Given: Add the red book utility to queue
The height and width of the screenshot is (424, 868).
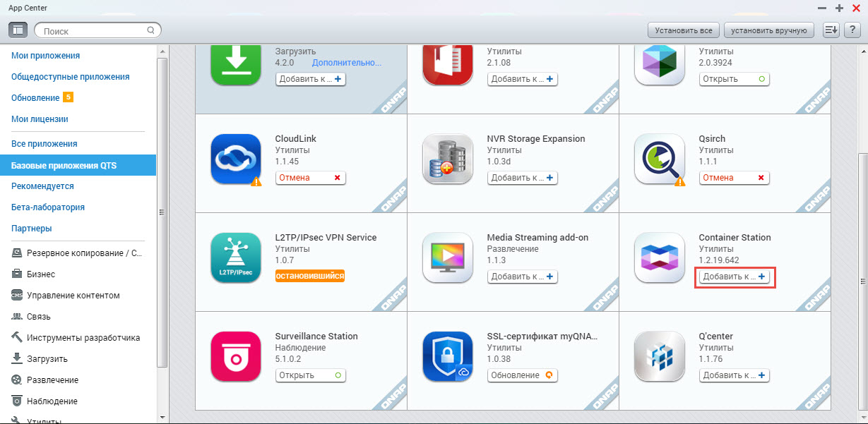Looking at the screenshot, I should pyautogui.click(x=523, y=79).
